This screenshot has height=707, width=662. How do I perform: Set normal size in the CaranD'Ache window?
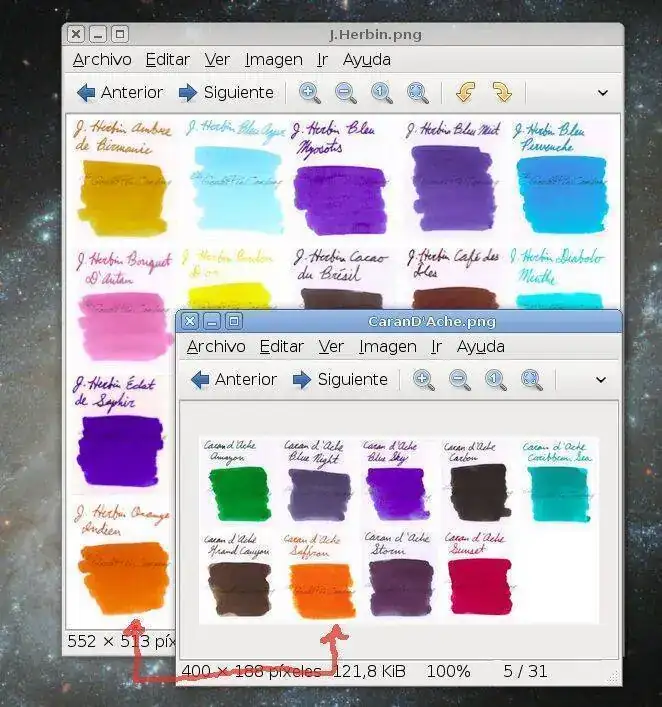coord(496,380)
